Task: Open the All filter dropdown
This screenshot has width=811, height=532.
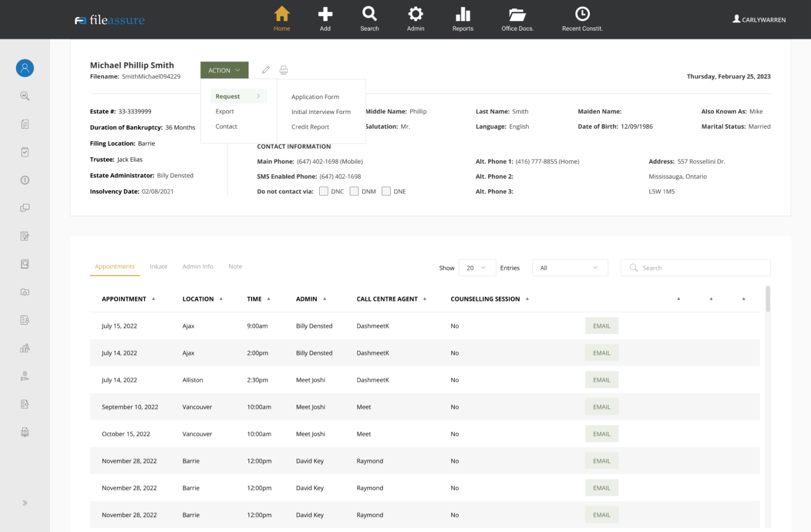Action: click(569, 268)
